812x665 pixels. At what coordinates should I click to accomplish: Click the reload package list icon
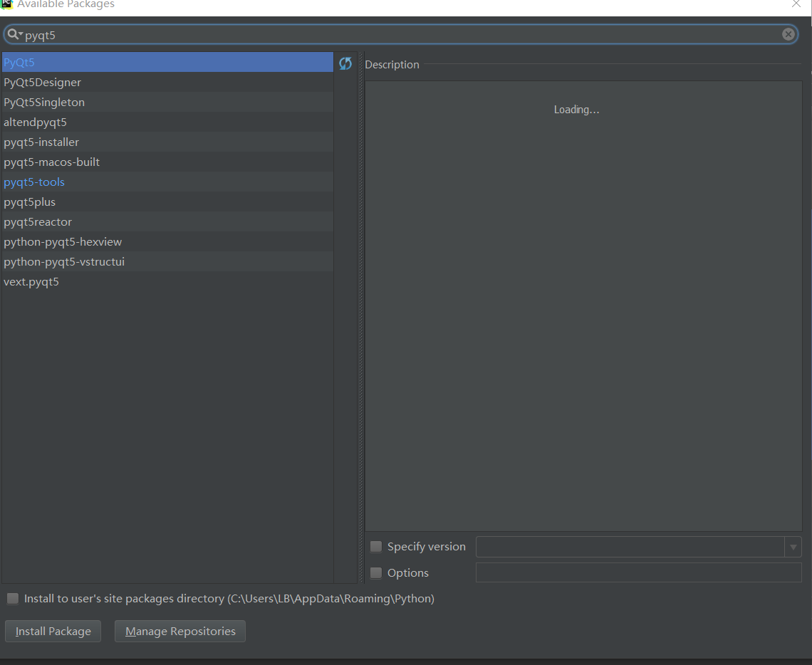[x=345, y=63]
